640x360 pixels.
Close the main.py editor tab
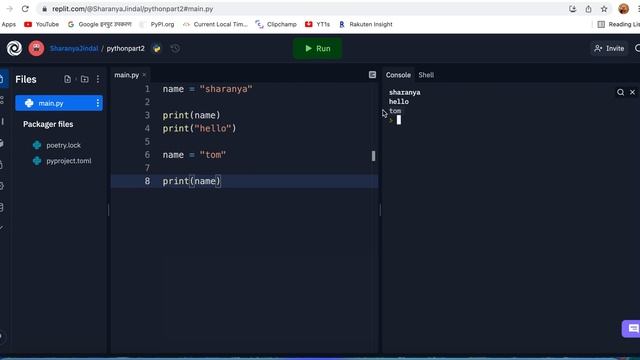[144, 75]
